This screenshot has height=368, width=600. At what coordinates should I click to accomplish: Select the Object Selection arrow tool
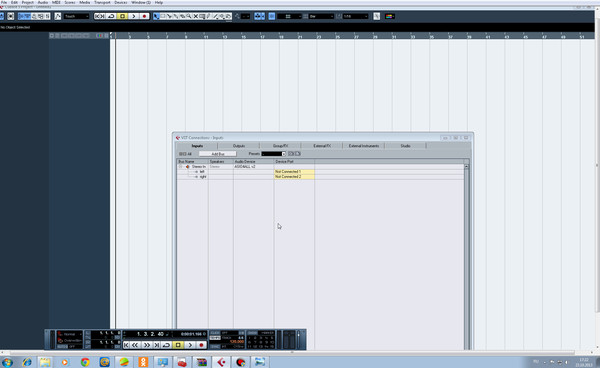point(156,16)
